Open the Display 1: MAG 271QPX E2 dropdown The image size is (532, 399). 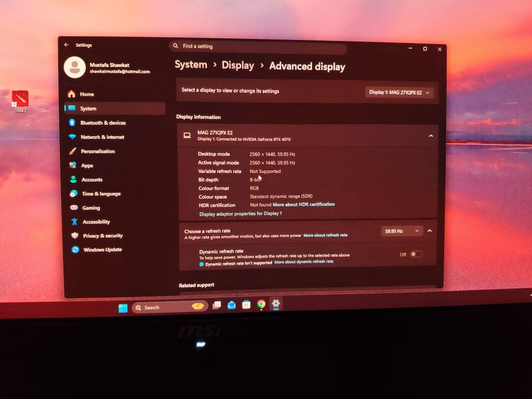(x=400, y=93)
